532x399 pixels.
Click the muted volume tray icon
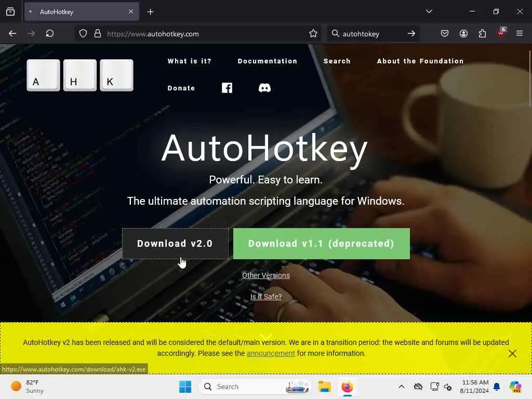448,387
